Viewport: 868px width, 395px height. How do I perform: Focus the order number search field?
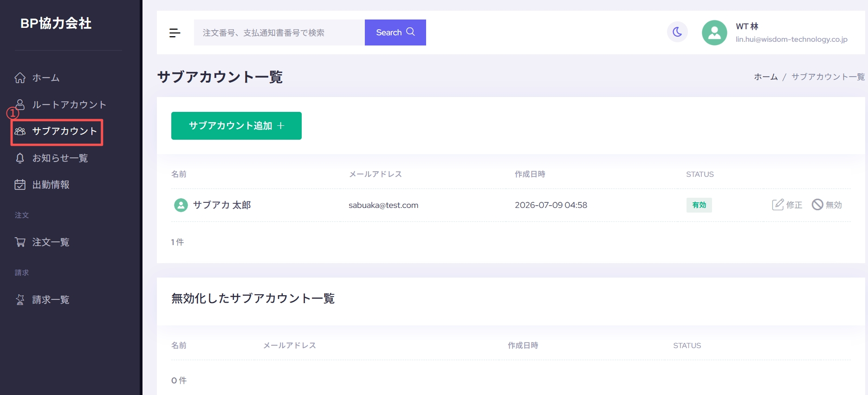[279, 32]
